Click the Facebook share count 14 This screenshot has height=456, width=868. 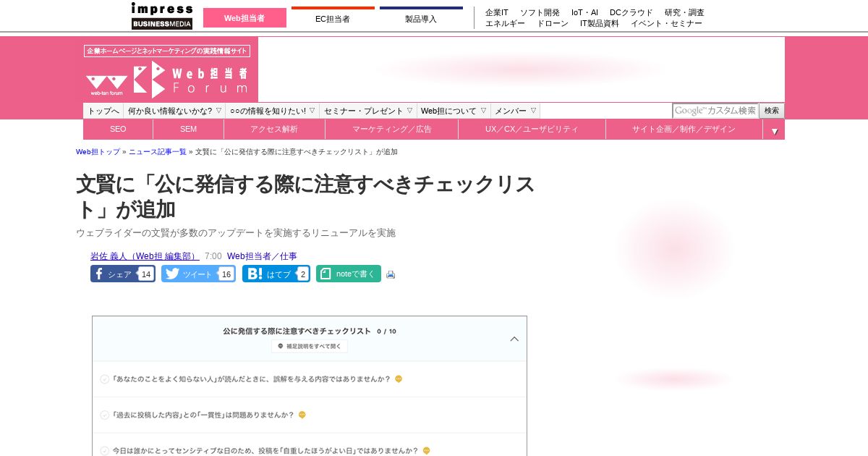pos(146,274)
